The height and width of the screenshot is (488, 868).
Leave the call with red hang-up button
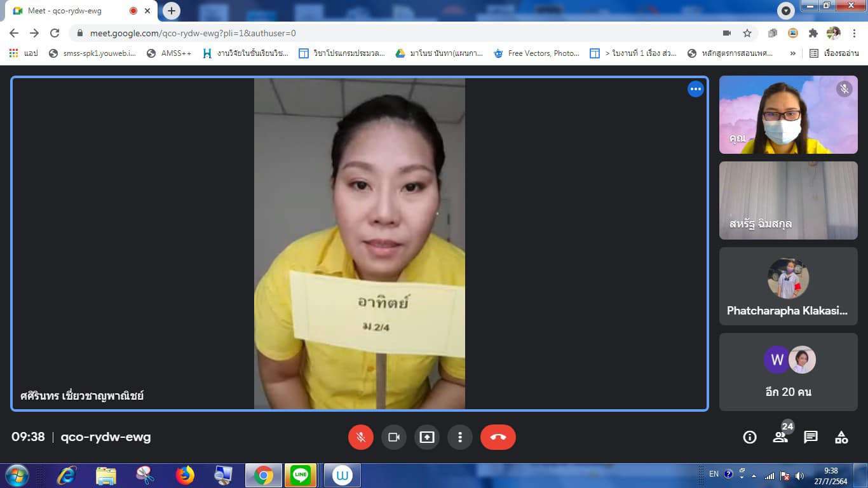(498, 437)
